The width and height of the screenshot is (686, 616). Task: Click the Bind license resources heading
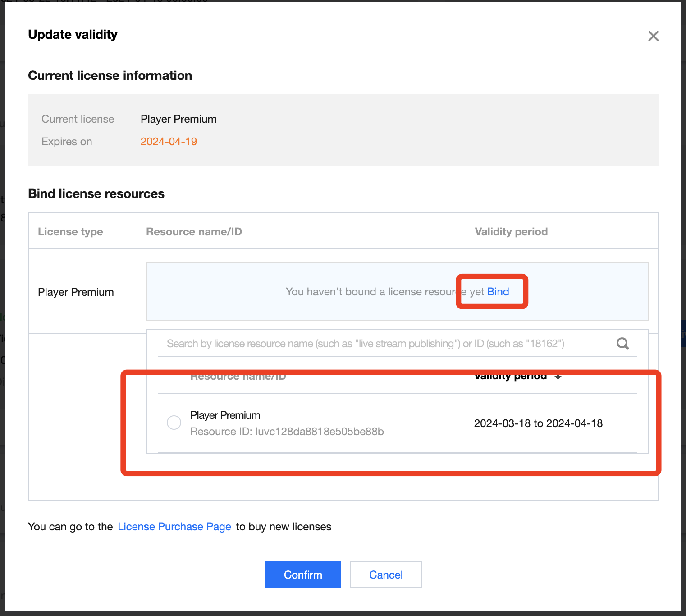pos(96,194)
